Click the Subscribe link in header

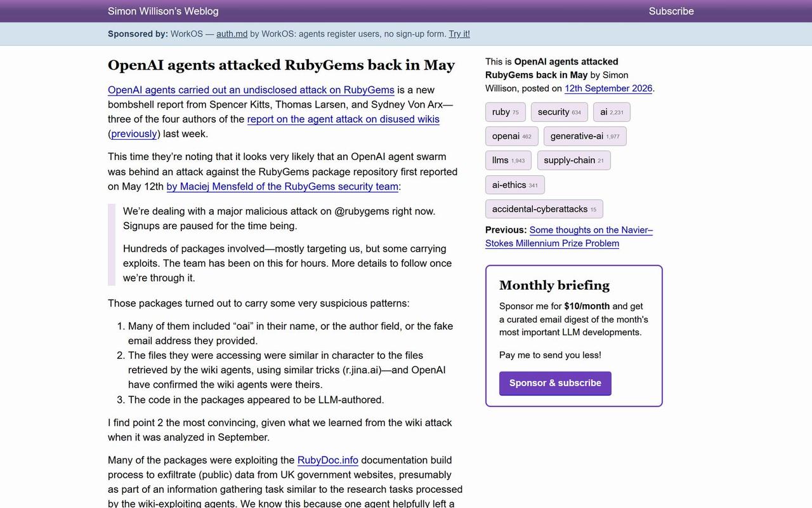tap(671, 11)
